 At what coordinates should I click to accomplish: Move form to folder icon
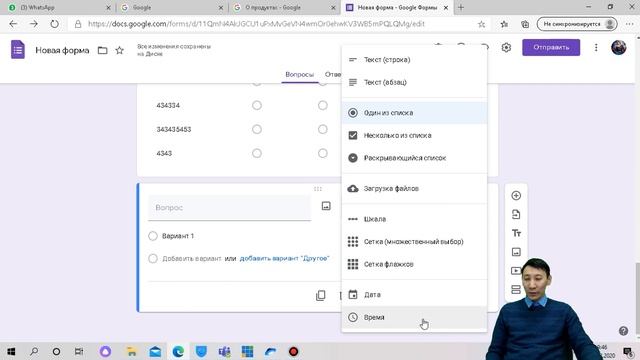pos(102,51)
